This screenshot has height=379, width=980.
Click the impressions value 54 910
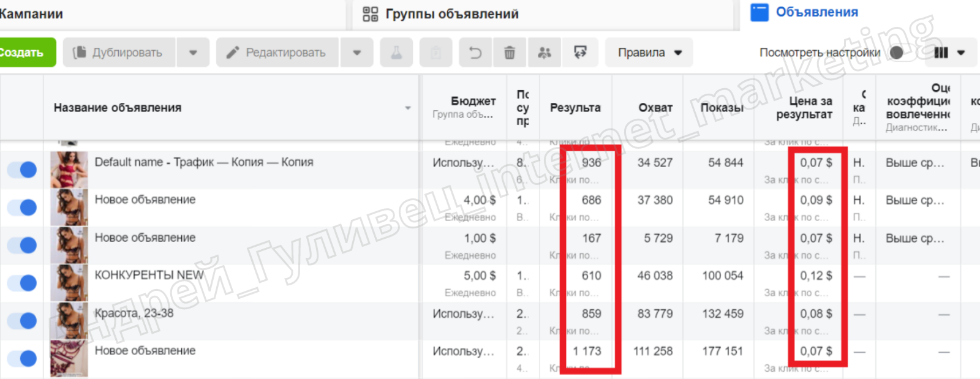pos(726,200)
